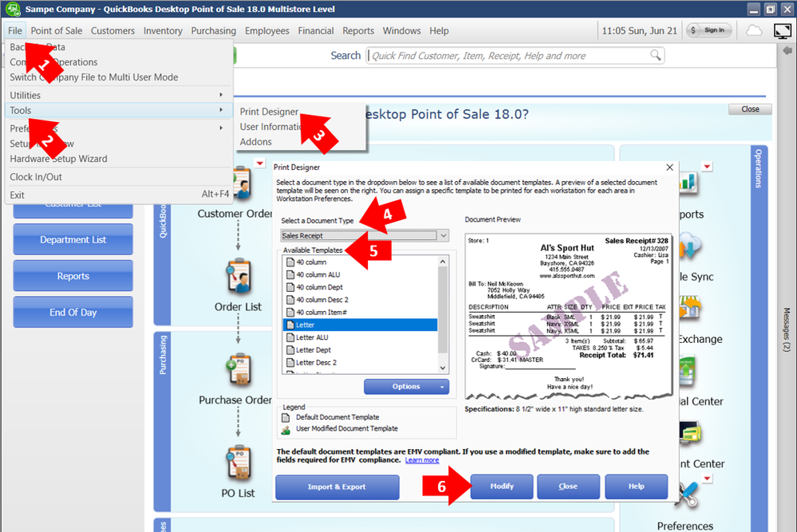
Task: Open the File menu
Action: click(x=14, y=30)
